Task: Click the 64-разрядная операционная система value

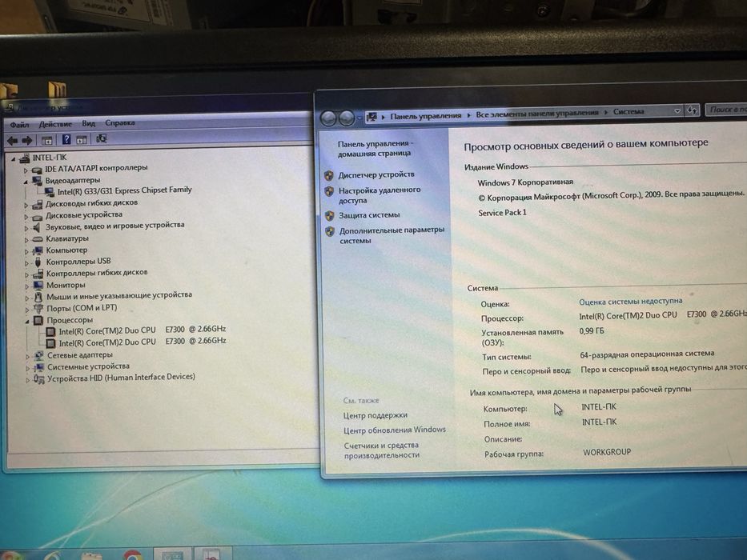Action: 646,354
